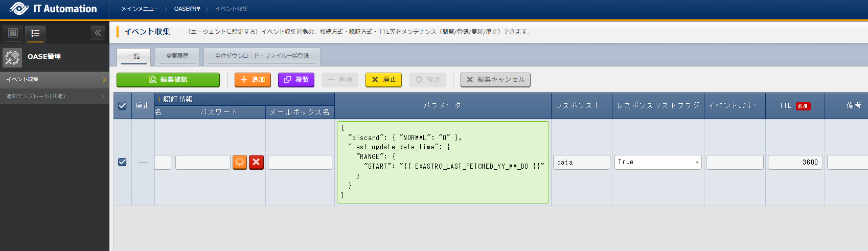Expand the イベント収集 sidebar menu item

pos(54,79)
